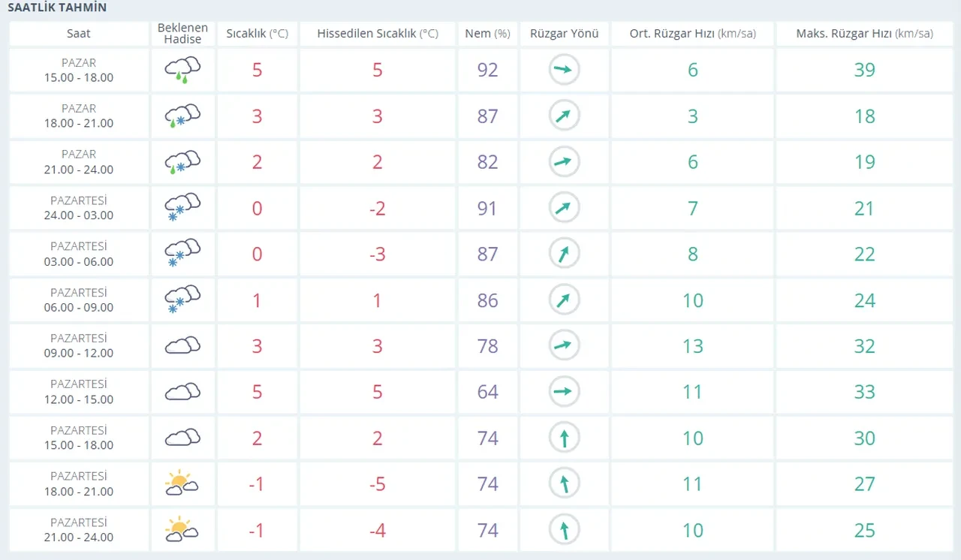Select the Beklenen Hadise column header
Viewport: 961px width, 560px height.
click(182, 34)
